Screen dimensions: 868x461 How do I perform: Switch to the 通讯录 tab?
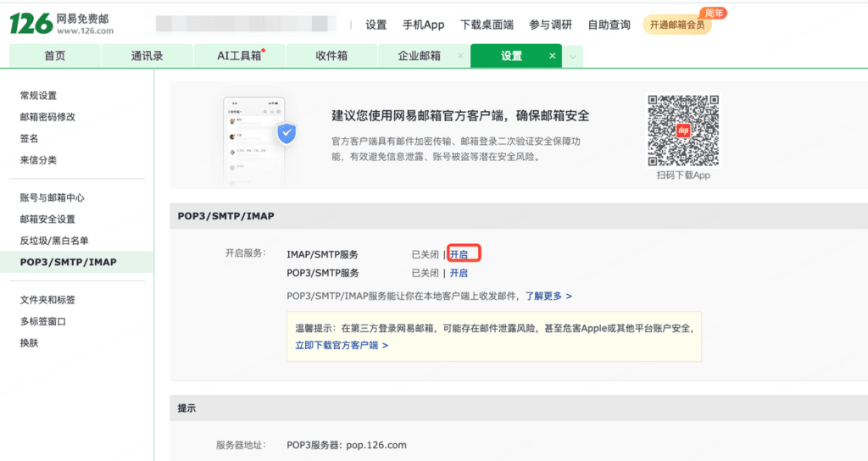[x=147, y=56]
